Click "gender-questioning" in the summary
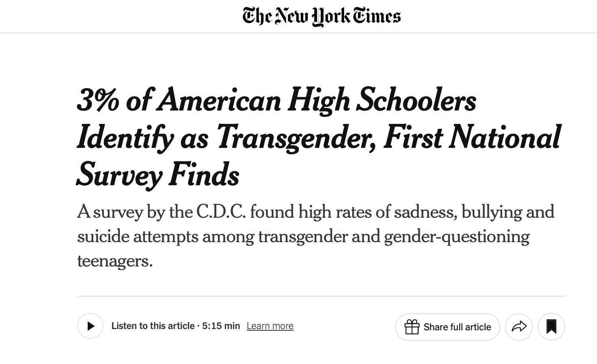This screenshot has width=597, height=364. pos(456,236)
